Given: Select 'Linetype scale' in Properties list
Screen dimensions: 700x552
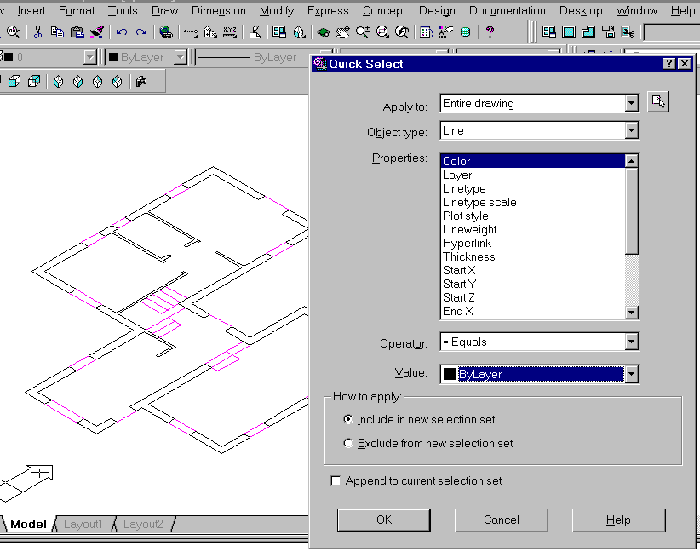Looking at the screenshot, I should click(480, 202).
